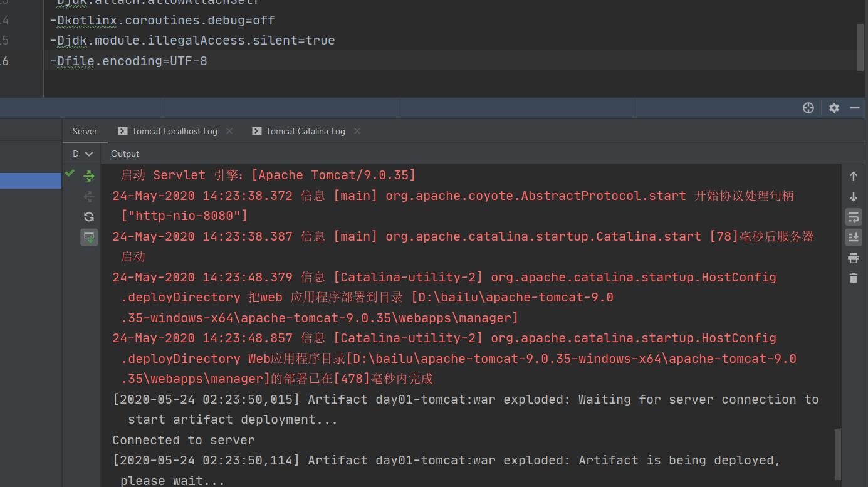Viewport: 868px width, 487px height.
Task: Click the Apache Tomcat/9.0.35 Servlet engine line
Action: pos(268,175)
